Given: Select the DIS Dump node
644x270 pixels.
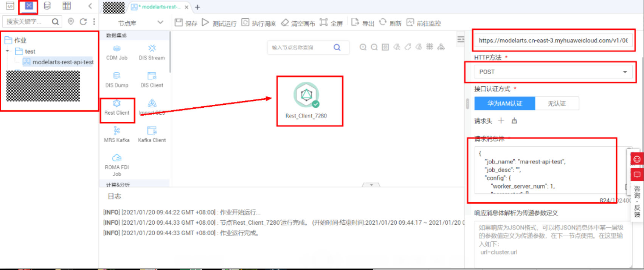Looking at the screenshot, I should point(117,80).
